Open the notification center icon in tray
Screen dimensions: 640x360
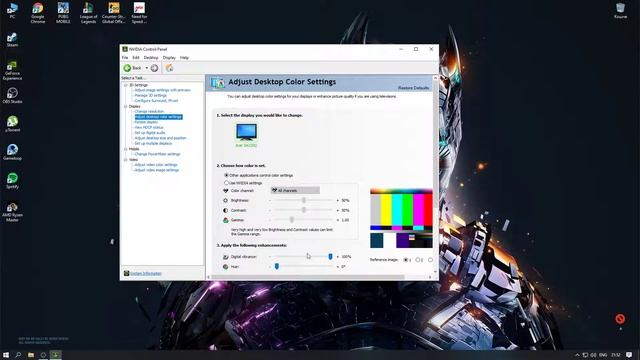point(629,355)
